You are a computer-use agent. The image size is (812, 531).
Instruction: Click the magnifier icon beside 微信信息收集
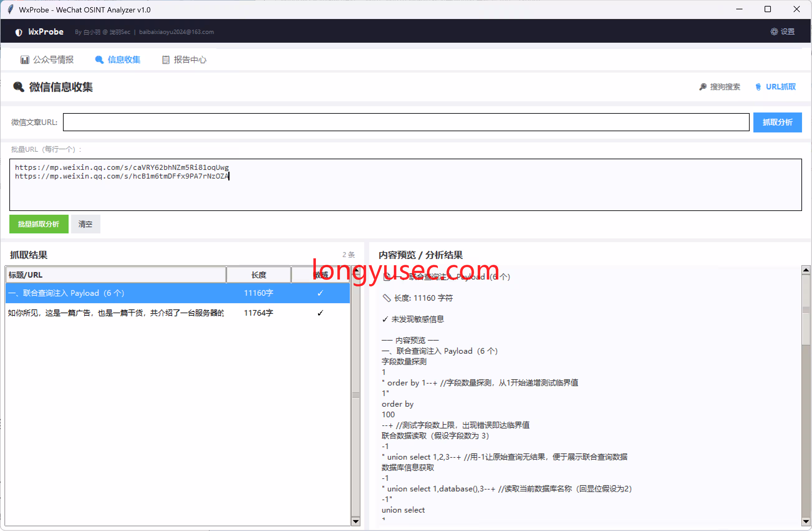click(x=18, y=87)
